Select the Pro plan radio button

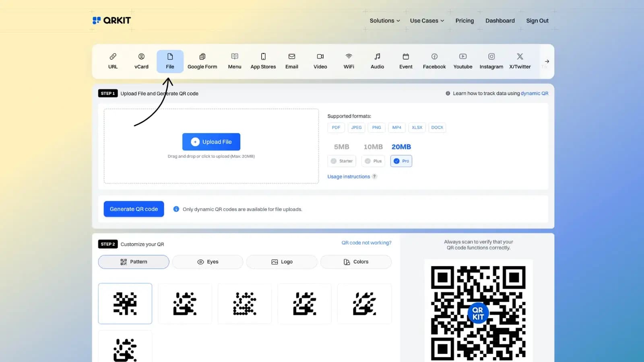point(401,161)
